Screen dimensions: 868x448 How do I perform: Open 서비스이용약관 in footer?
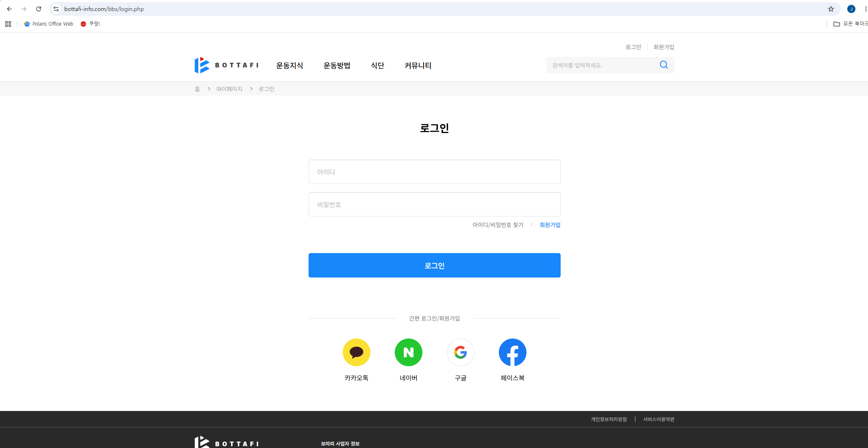coord(659,420)
